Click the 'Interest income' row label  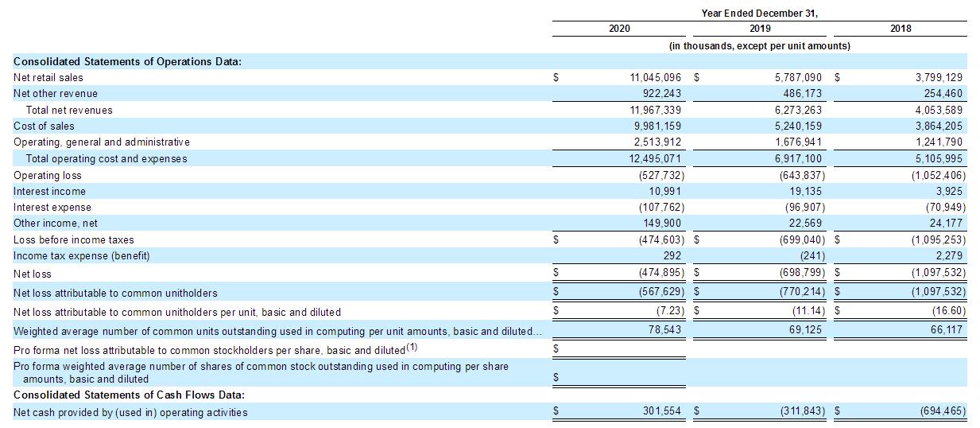(x=49, y=192)
